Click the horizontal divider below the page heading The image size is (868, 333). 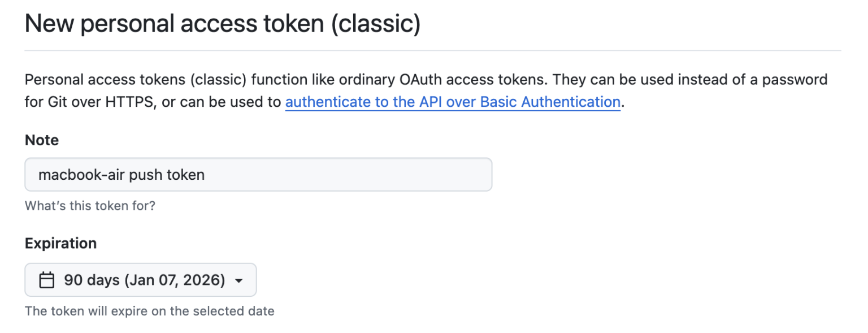click(433, 50)
